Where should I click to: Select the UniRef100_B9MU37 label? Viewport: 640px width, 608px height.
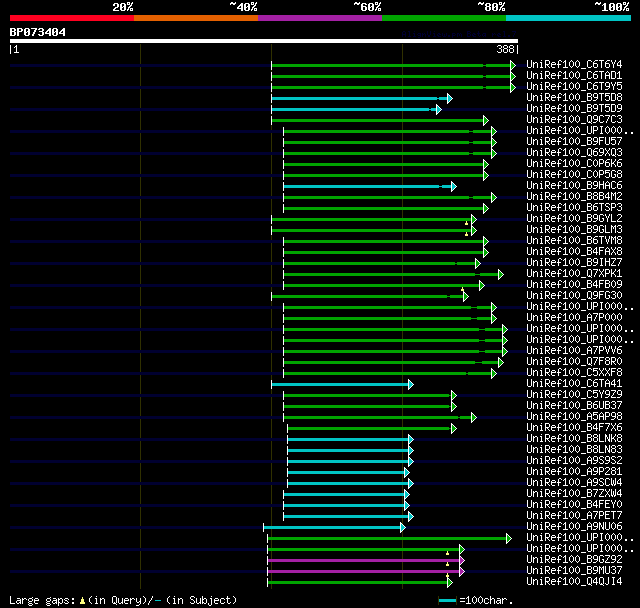pos(574,571)
